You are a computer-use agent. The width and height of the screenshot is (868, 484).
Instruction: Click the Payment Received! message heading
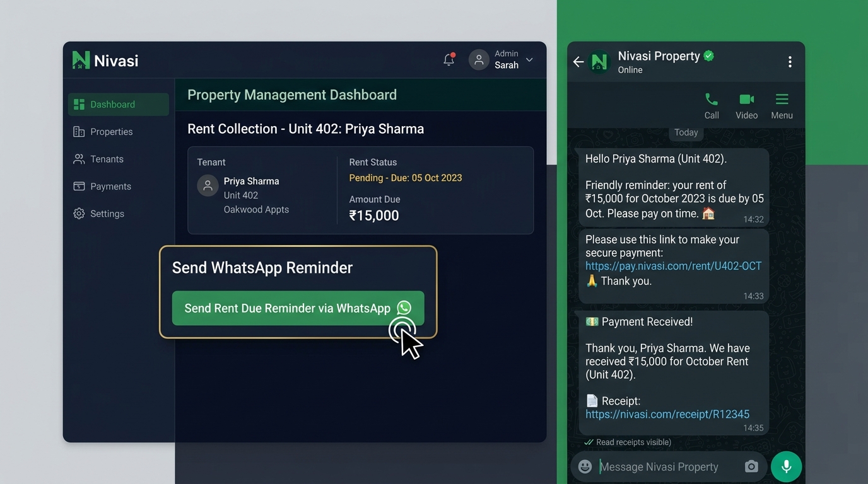tap(640, 321)
